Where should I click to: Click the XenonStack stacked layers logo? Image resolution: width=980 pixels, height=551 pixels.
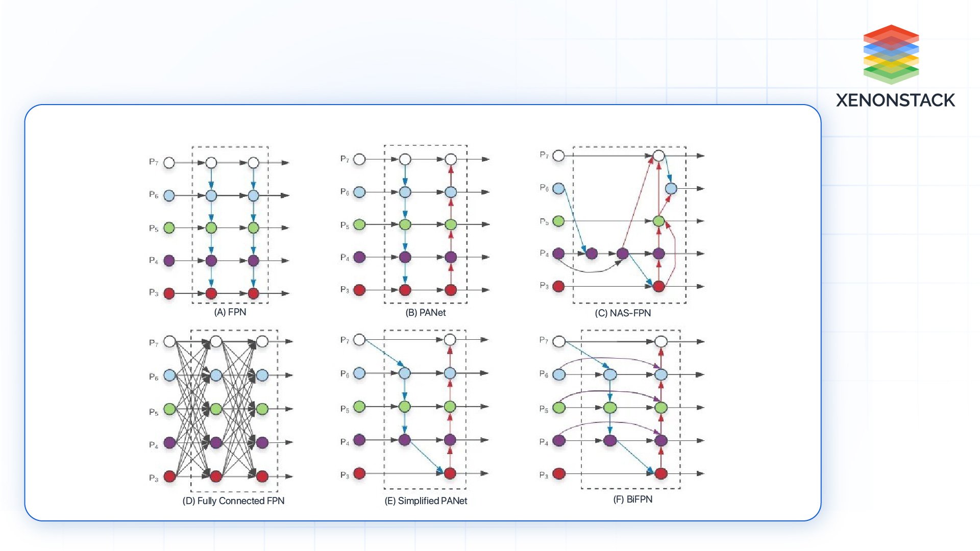click(x=891, y=55)
